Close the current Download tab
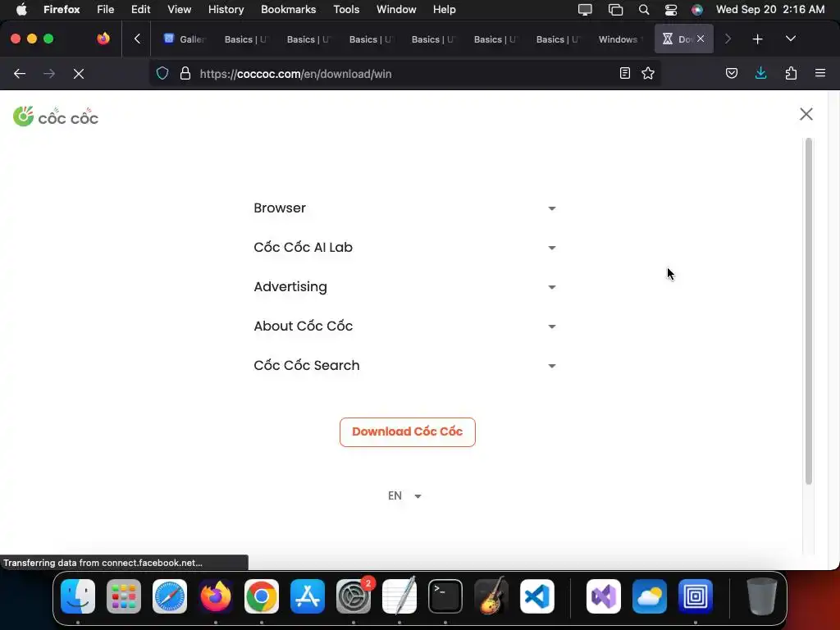Image resolution: width=840 pixels, height=630 pixels. click(x=701, y=39)
